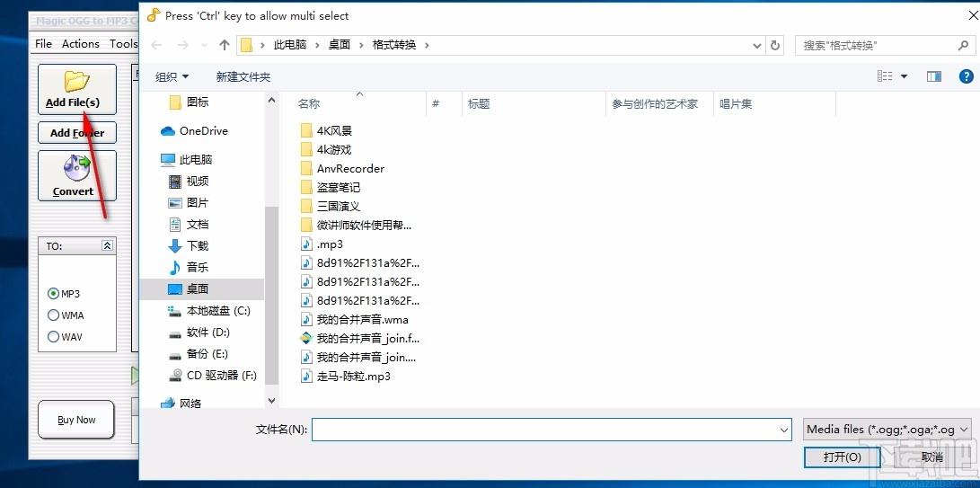Screen dimensions: 980x488
Task: Click the 打开(O) button
Action: click(x=842, y=457)
